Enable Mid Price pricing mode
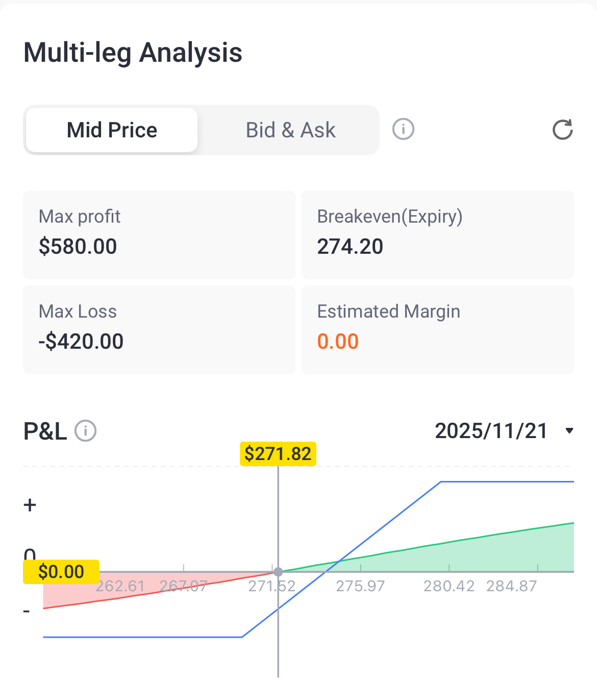The height and width of the screenshot is (700, 597). [x=111, y=130]
